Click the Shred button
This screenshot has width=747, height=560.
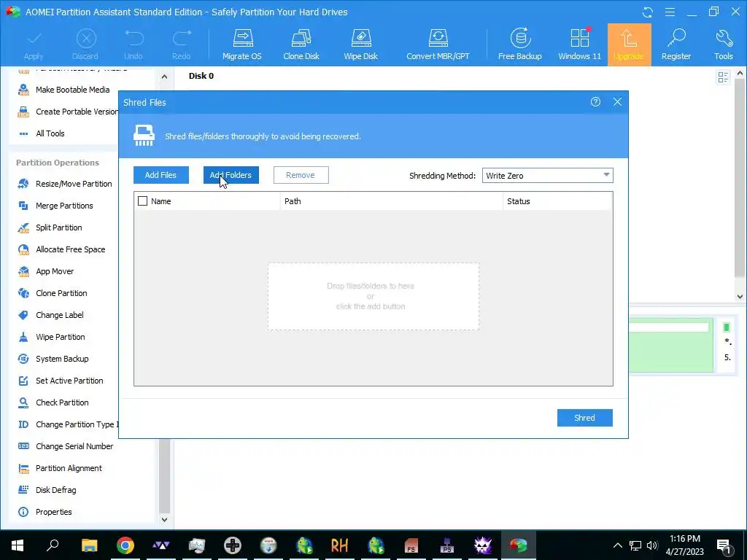pos(585,418)
